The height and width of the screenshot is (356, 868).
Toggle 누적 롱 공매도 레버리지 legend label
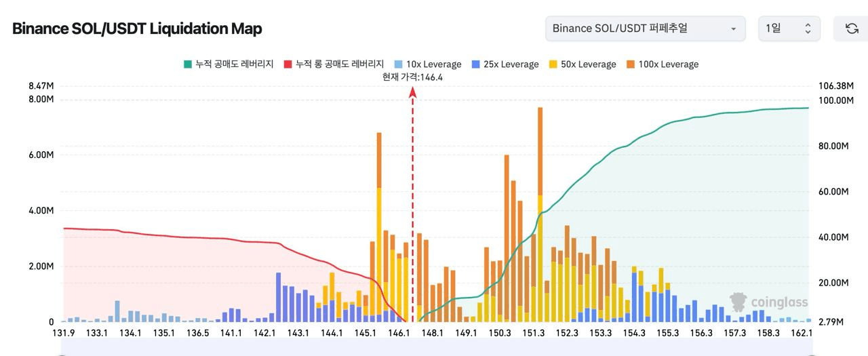339,64
